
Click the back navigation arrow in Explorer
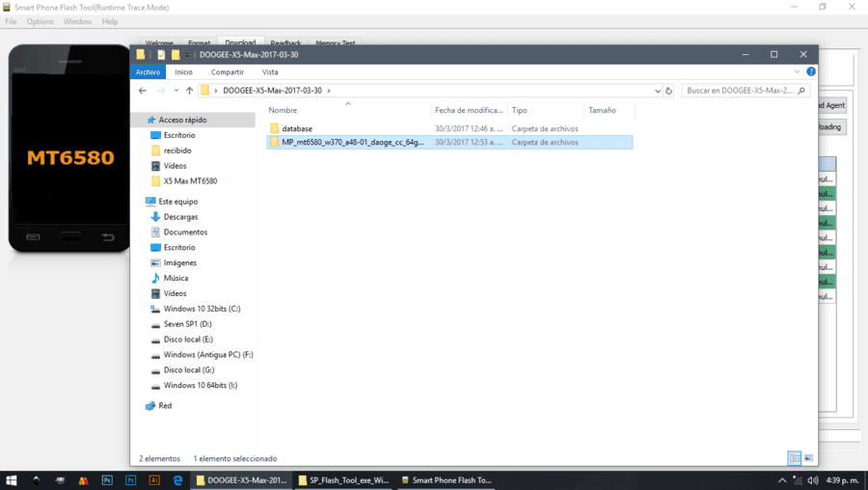click(x=143, y=91)
